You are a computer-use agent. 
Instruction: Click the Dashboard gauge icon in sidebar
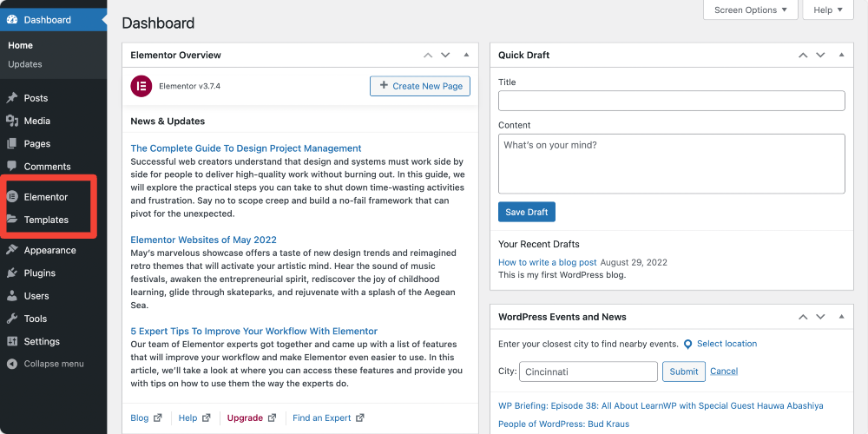pos(11,20)
